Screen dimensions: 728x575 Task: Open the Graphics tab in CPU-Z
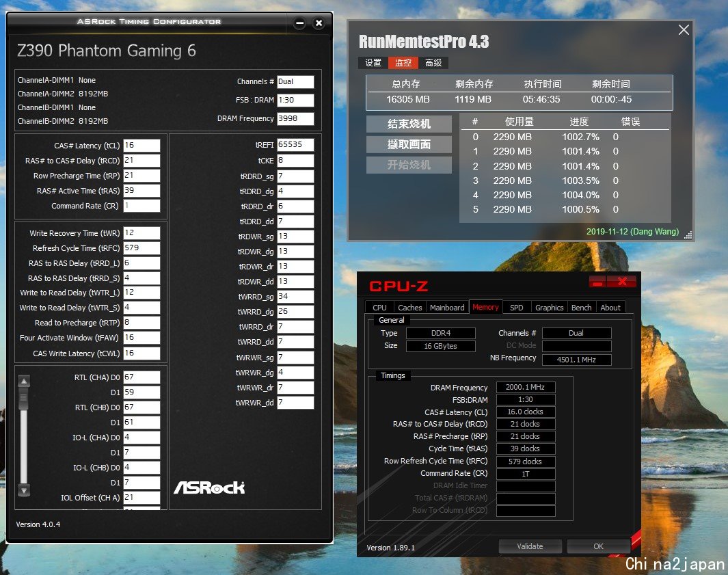click(550, 308)
